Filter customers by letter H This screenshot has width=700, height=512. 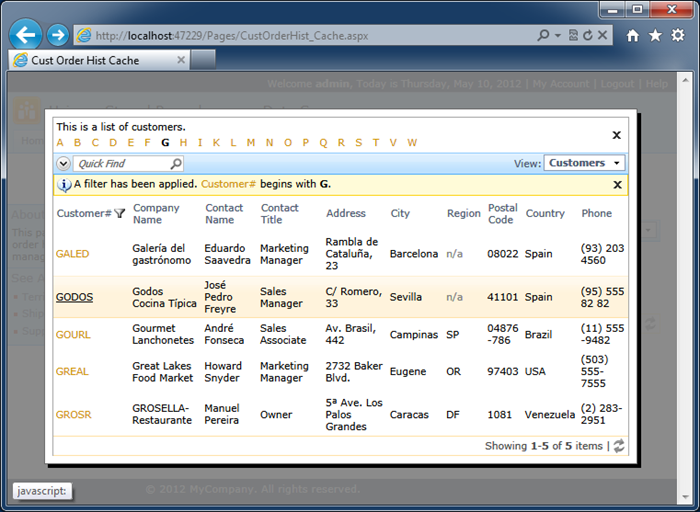183,143
